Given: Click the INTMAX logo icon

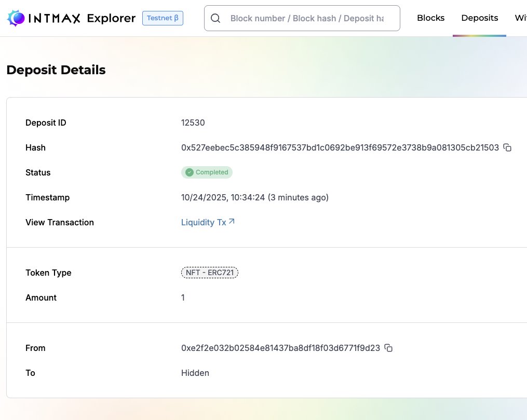Looking at the screenshot, I should pos(16,18).
